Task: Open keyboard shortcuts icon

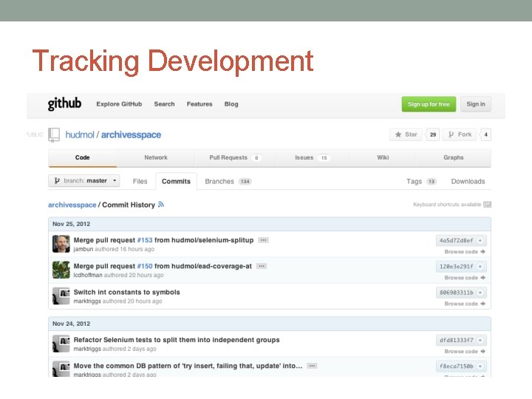Action: [487, 204]
